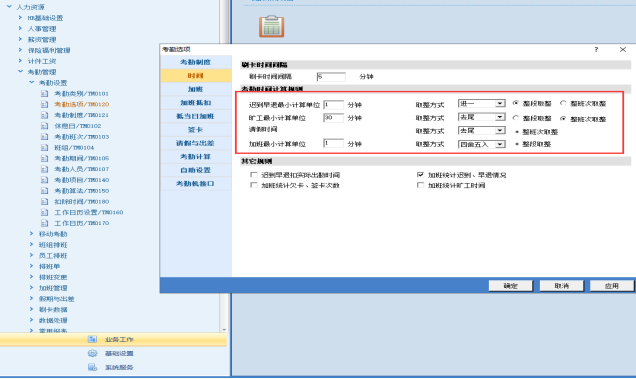
Task: Click the document icon beside 考勤班次/TM0103
Action: point(45,137)
